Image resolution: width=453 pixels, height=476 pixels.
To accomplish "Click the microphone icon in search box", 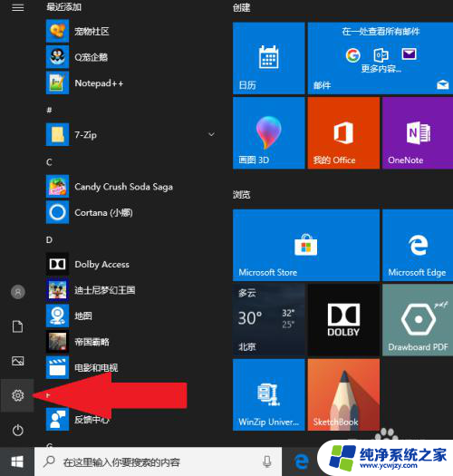I will [267, 461].
